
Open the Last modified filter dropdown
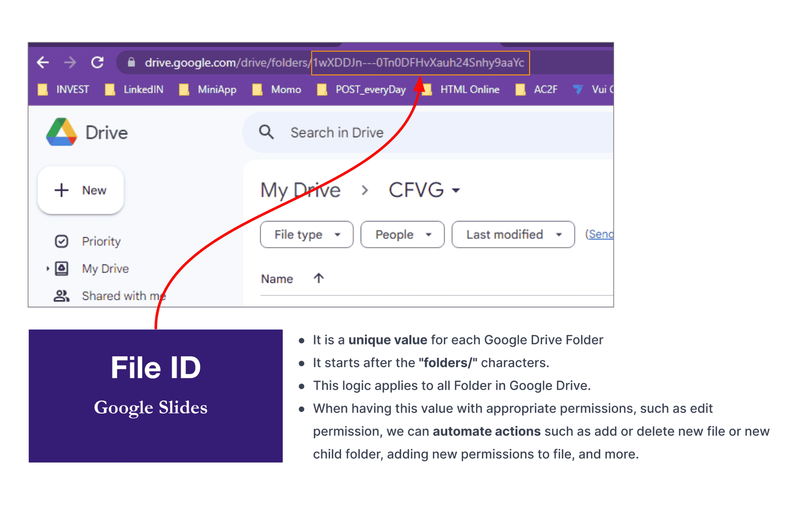tap(513, 234)
